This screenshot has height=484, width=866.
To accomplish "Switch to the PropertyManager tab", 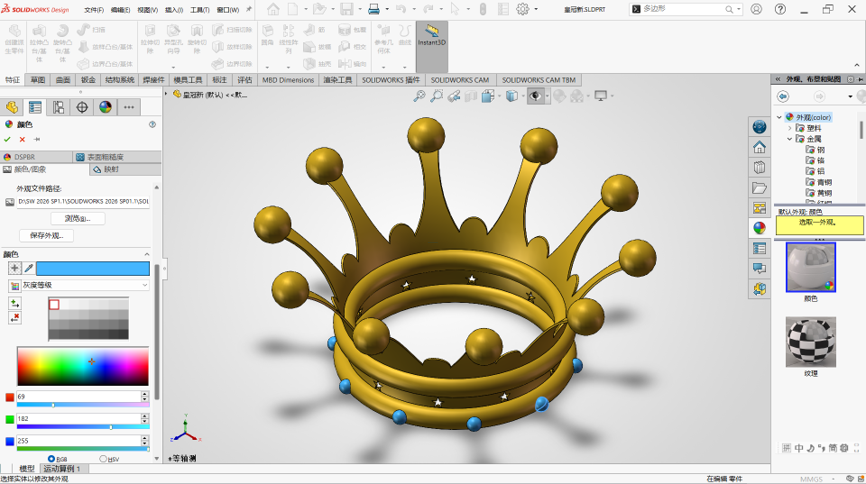I will coord(35,107).
